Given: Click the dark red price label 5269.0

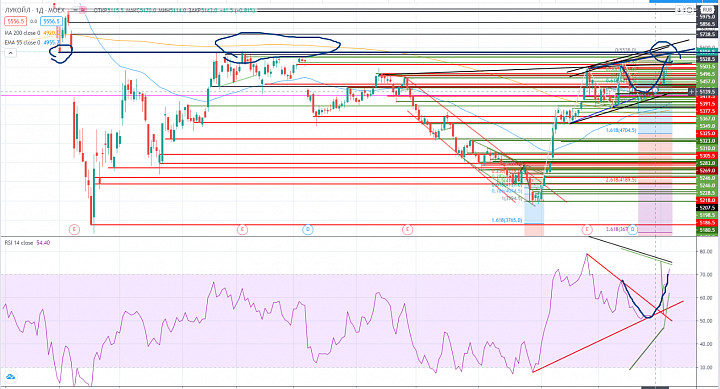Looking at the screenshot, I should coord(707,170).
